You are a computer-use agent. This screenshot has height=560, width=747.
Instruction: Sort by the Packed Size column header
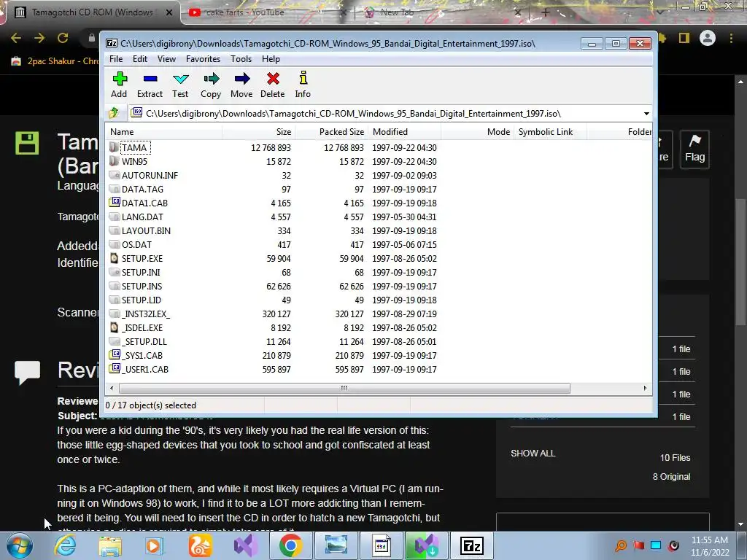coord(331,132)
